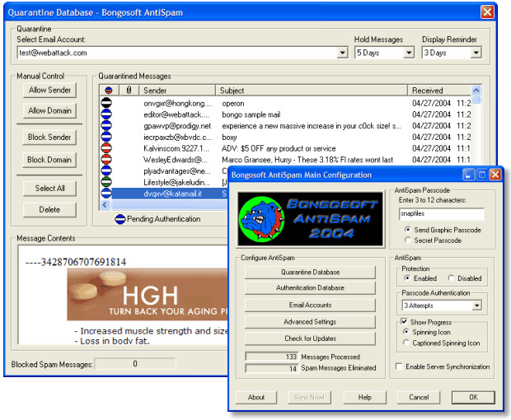Viewport: 511px width, 420px height.
Task: Click status icon beside iecrpaxzb@xbvdc sender
Action: tap(106, 137)
